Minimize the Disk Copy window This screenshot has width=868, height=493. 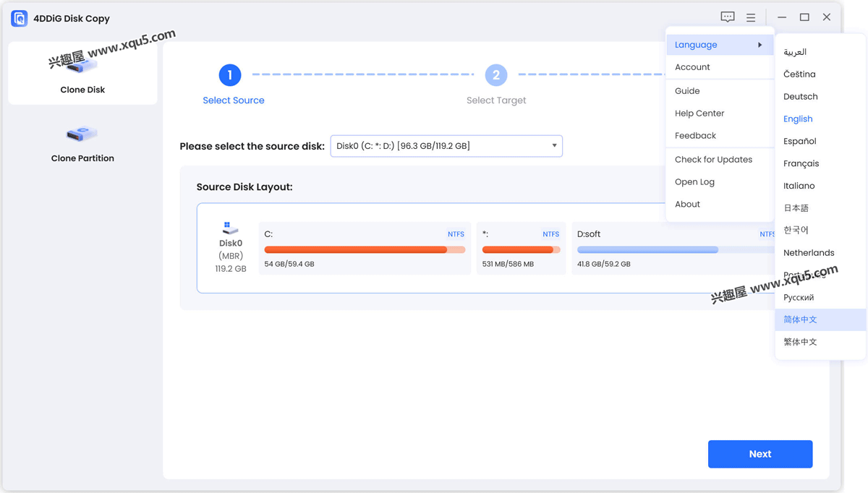(x=782, y=17)
